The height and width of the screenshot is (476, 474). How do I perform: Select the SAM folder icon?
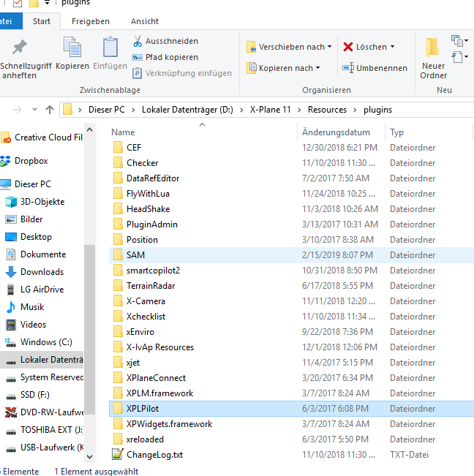tap(118, 254)
